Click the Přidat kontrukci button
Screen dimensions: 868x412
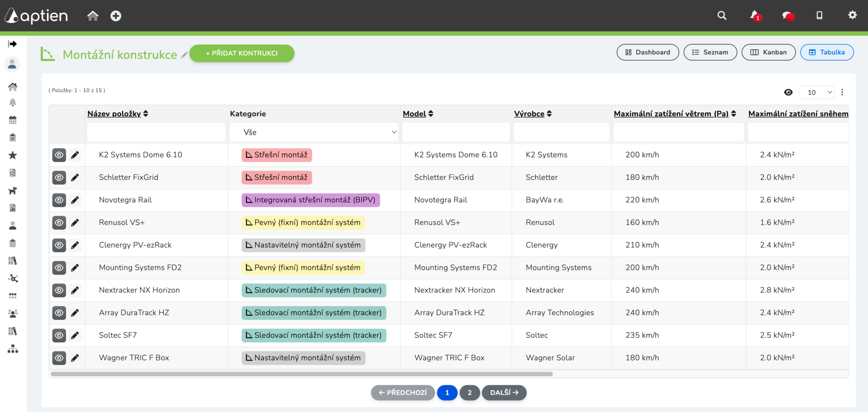coord(242,53)
